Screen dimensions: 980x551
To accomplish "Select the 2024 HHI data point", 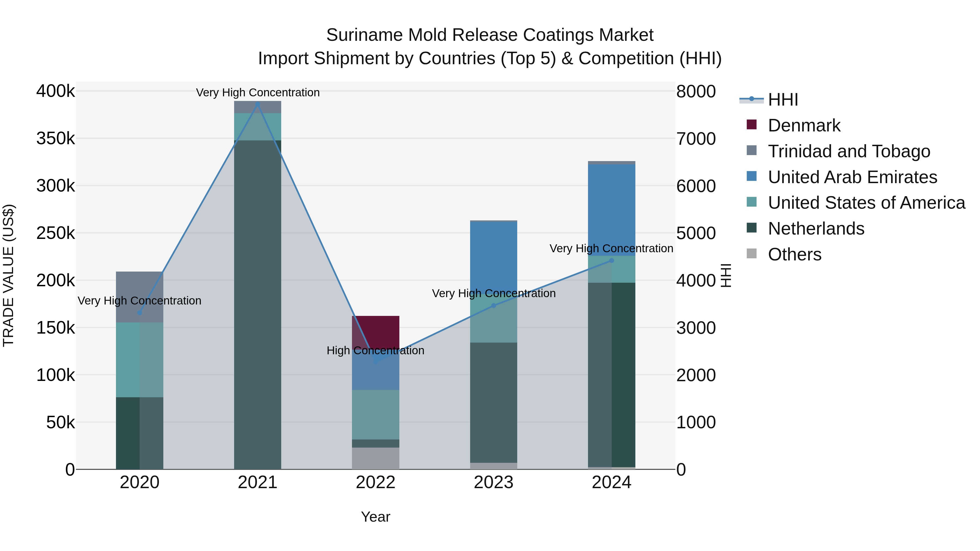I will coord(612,261).
